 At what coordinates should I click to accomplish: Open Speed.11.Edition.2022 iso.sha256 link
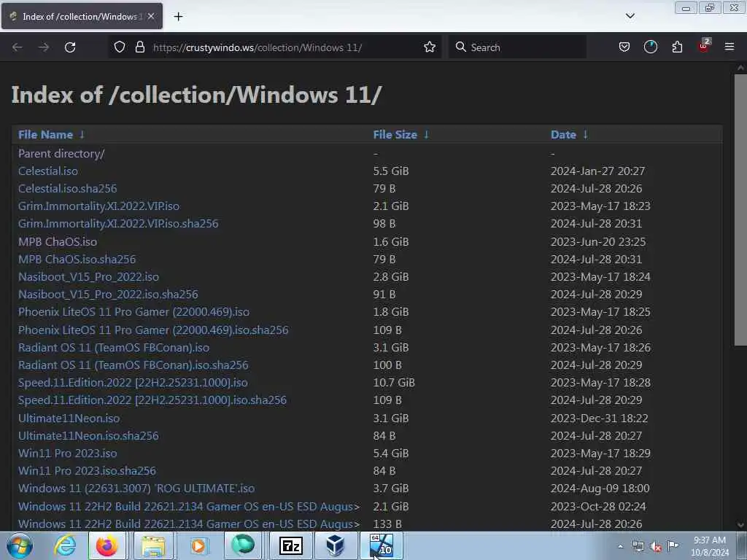coord(152,400)
